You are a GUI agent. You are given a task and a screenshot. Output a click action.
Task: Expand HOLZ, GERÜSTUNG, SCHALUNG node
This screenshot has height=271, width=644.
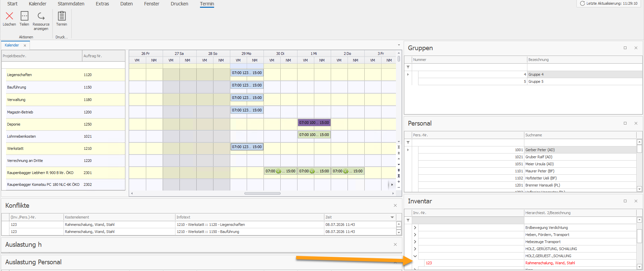click(415, 249)
